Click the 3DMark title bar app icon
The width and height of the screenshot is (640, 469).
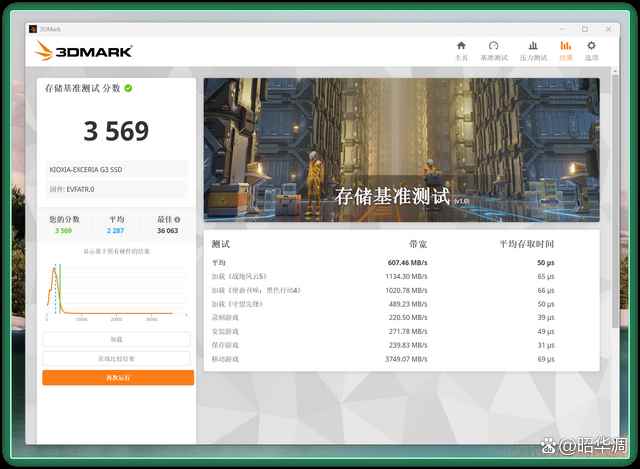click(x=33, y=29)
